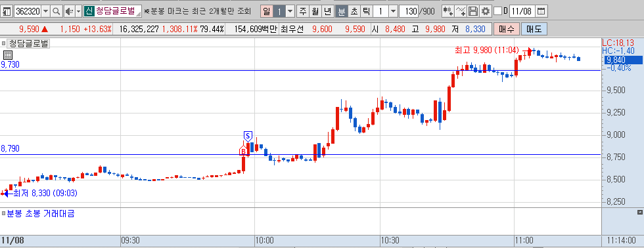Click the red B buy marker on chart
The height and width of the screenshot is (248, 644).
point(242,150)
